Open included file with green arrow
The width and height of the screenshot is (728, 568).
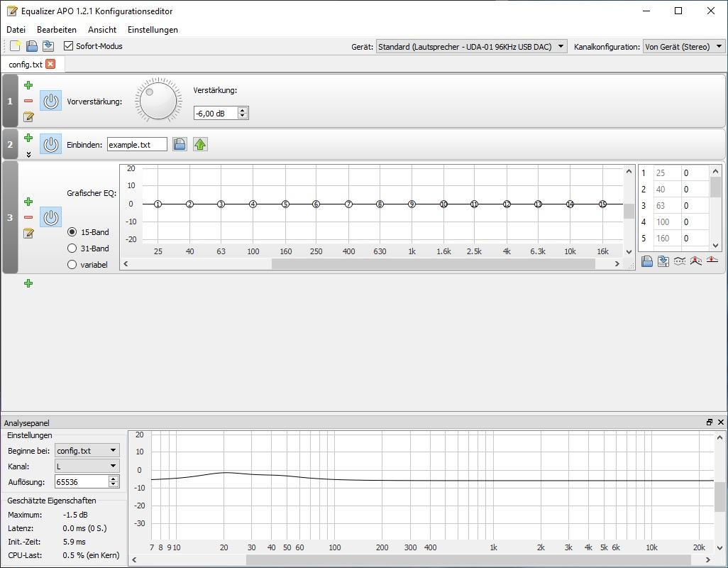tap(200, 144)
